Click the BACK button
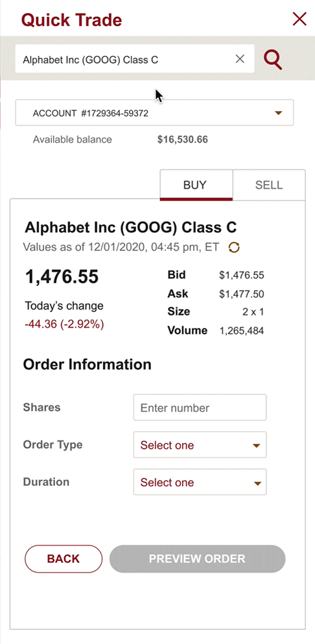This screenshot has width=315, height=644. click(x=64, y=558)
